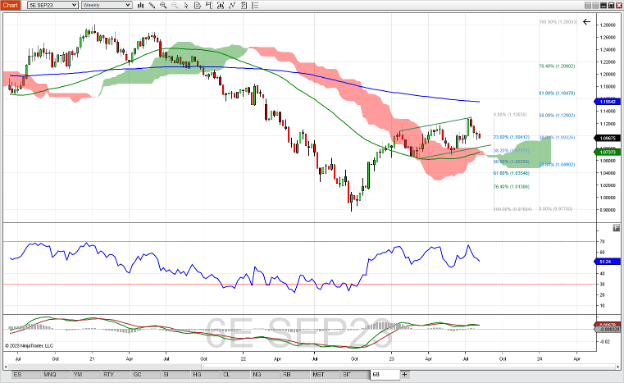Click the right scroll arrow of time scrollbar
624x384 pixels.
pos(617,366)
